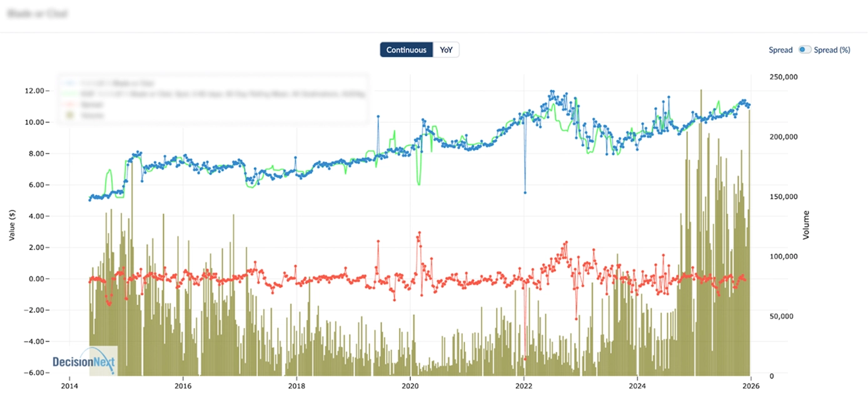Viewport: 868px width, 403px height.
Task: Click the 2020 x-axis label
Action: click(410, 386)
